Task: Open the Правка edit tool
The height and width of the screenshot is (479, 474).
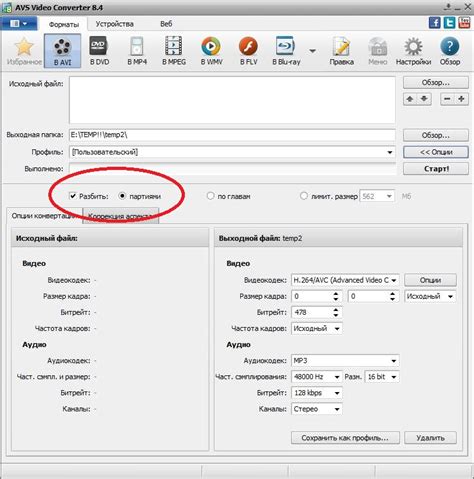Action: 341,51
